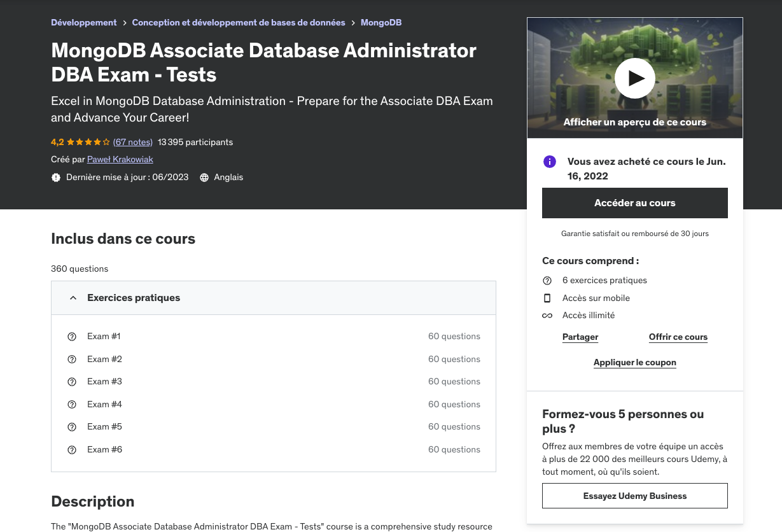Click the globe icon beside Anglais

[x=204, y=178]
